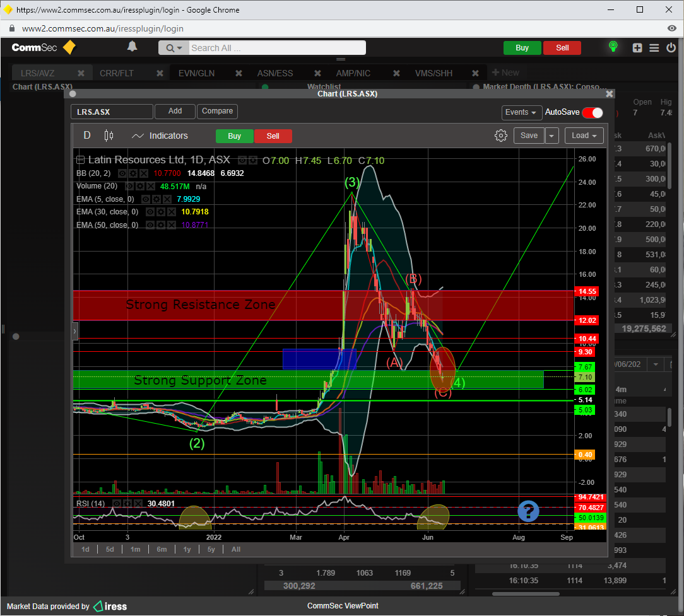This screenshot has height=616, width=684.
Task: Click the Compare button
Action: (x=217, y=111)
